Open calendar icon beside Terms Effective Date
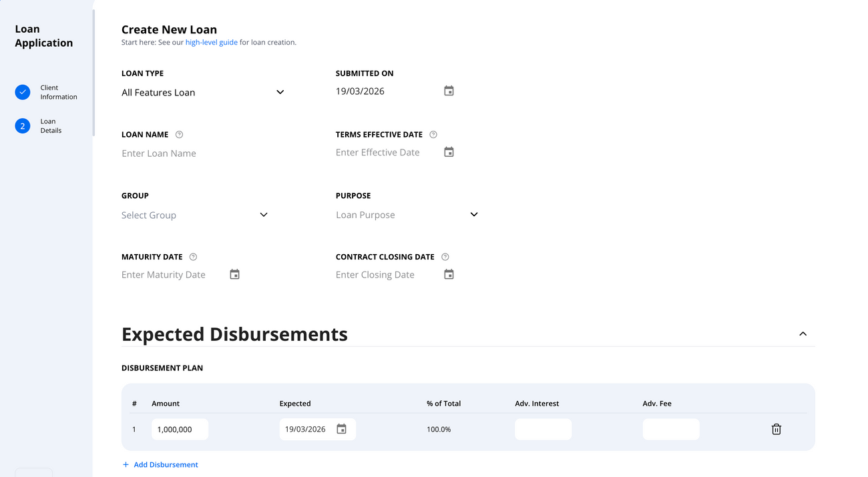The width and height of the screenshot is (868, 477). point(448,151)
